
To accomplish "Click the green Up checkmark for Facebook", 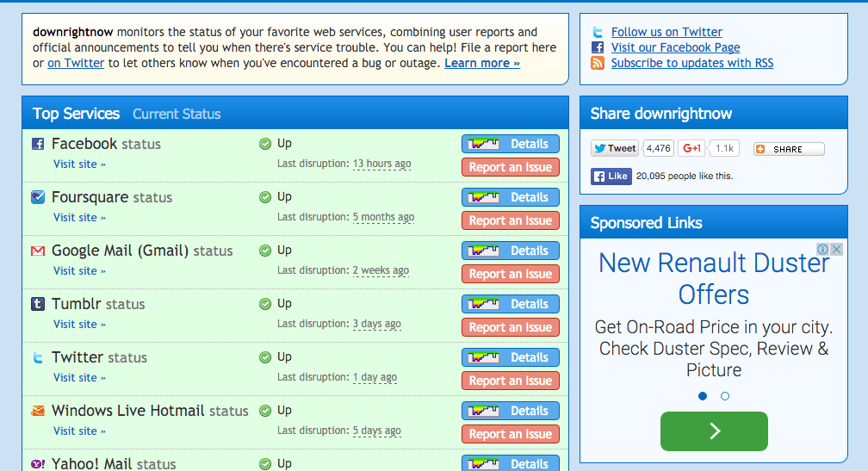I will 265,144.
